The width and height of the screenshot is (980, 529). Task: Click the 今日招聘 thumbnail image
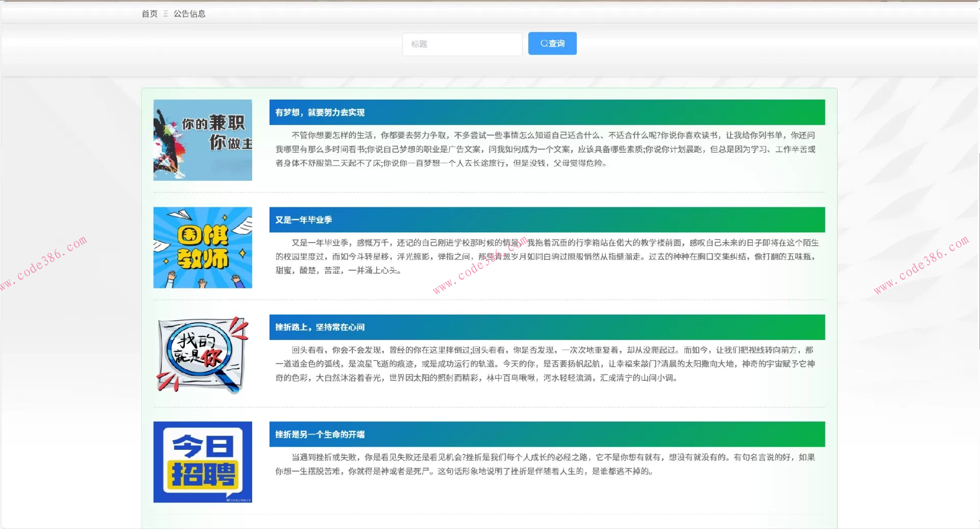coord(203,462)
